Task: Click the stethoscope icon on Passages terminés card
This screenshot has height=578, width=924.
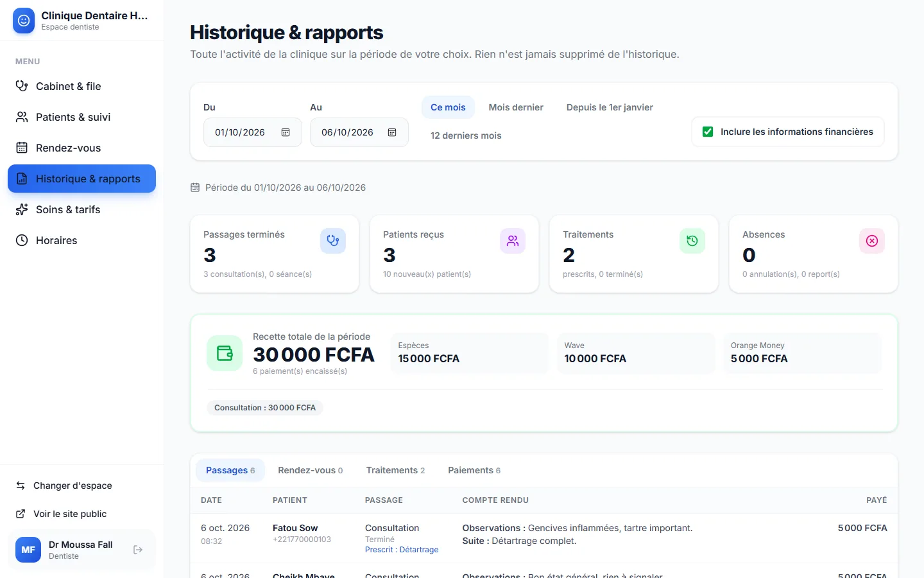Action: (333, 241)
